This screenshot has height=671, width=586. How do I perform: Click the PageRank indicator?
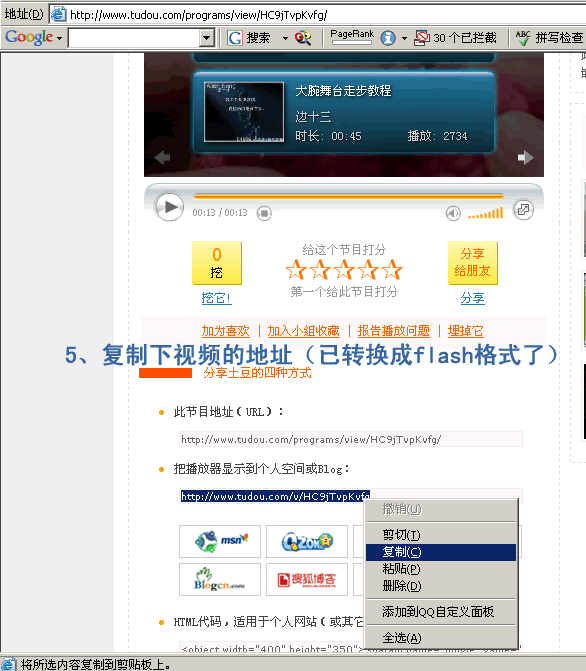point(352,37)
